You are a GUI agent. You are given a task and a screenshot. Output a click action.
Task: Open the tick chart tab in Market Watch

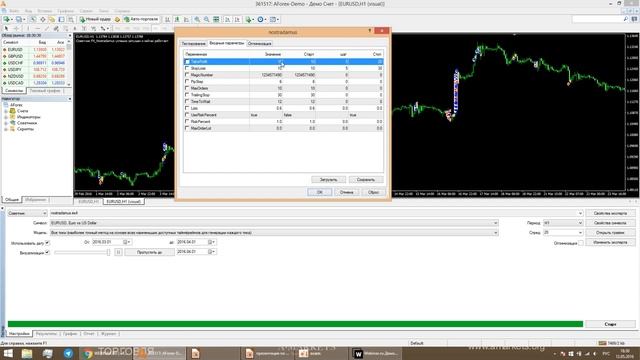[45, 91]
